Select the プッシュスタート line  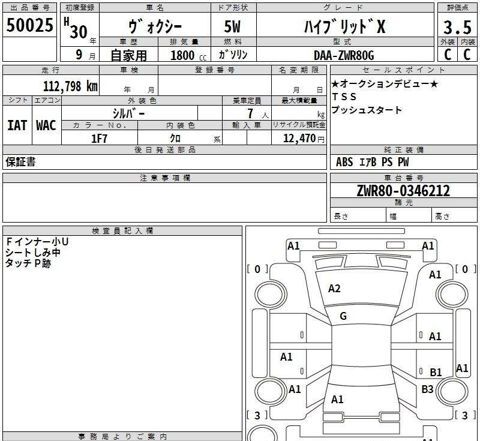coord(367,110)
